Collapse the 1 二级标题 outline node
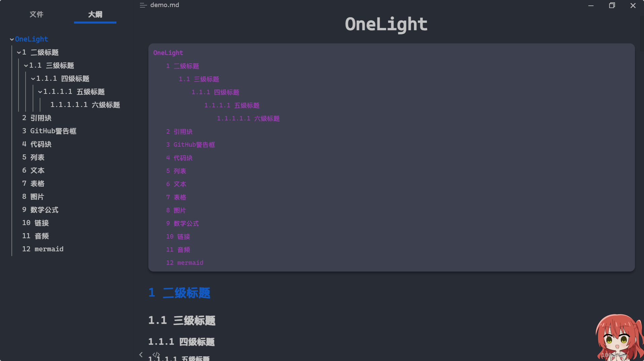The image size is (644, 361). coord(19,52)
